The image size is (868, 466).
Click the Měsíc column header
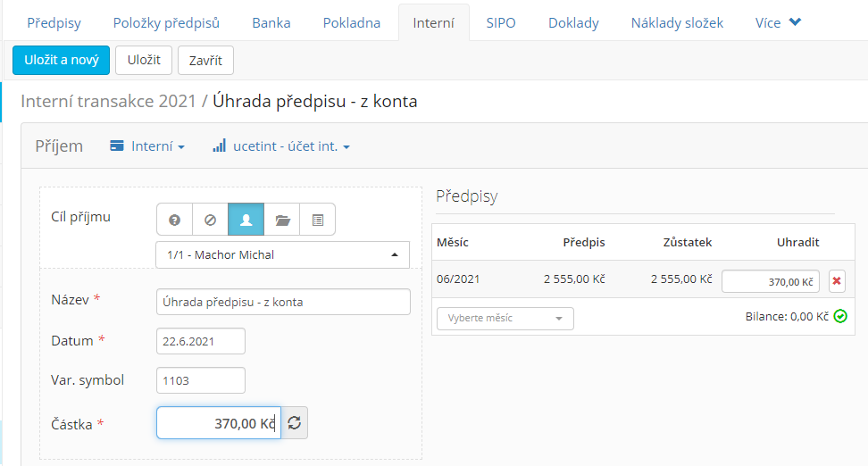[x=452, y=243]
